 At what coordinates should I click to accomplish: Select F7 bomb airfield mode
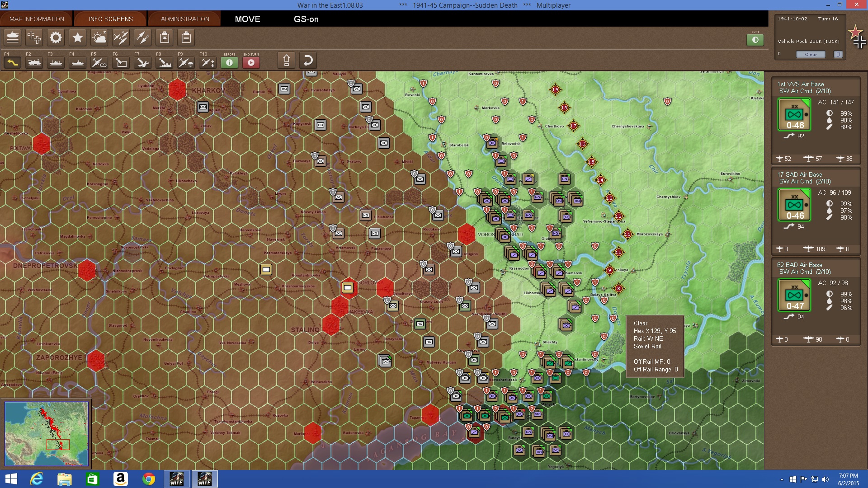[x=142, y=62]
